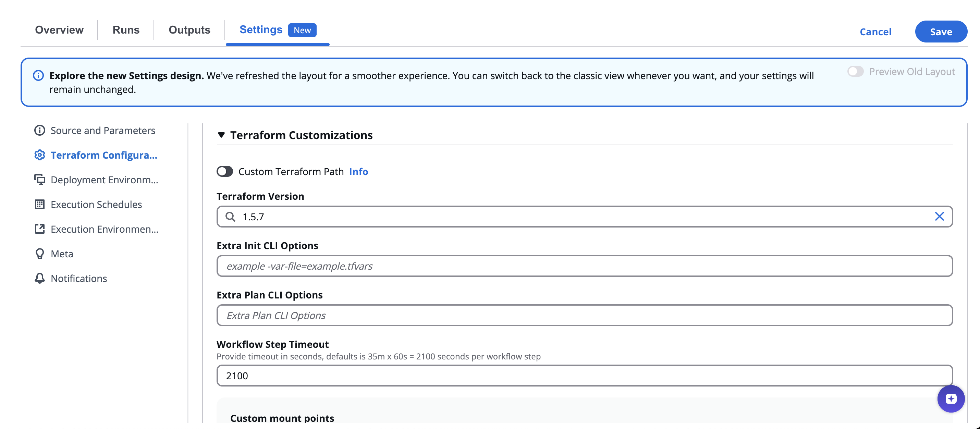Clear the Terraform Version with X icon
Viewport: 980px width, 429px height.
(x=939, y=217)
